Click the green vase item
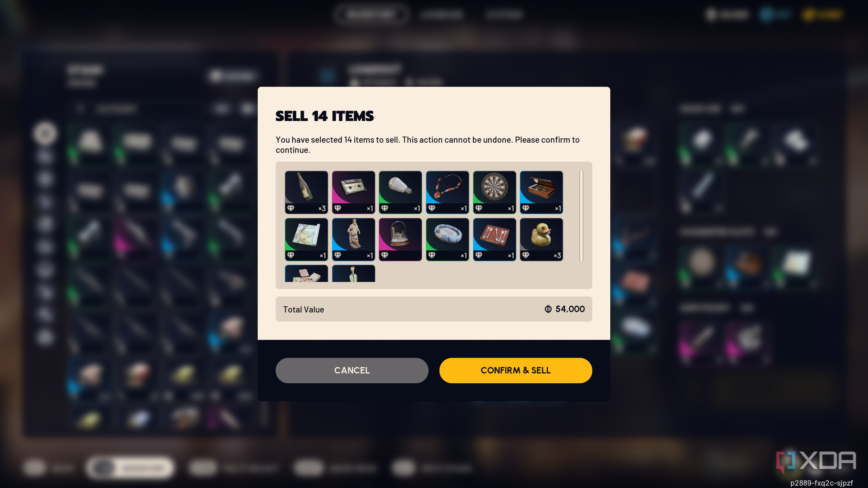The image size is (868, 488). 353,273
